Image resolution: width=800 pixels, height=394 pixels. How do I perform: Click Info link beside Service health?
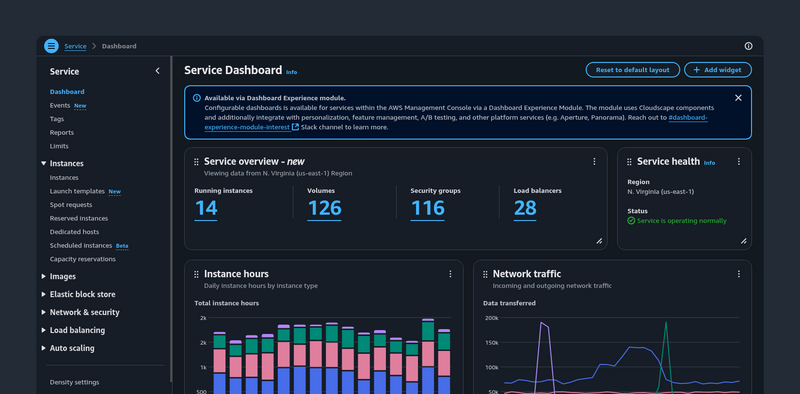coord(709,163)
